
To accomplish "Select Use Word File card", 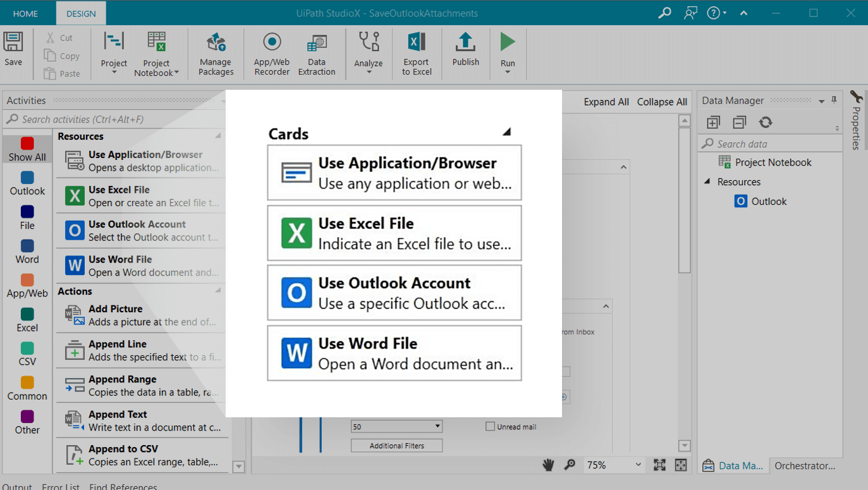I will tap(394, 353).
